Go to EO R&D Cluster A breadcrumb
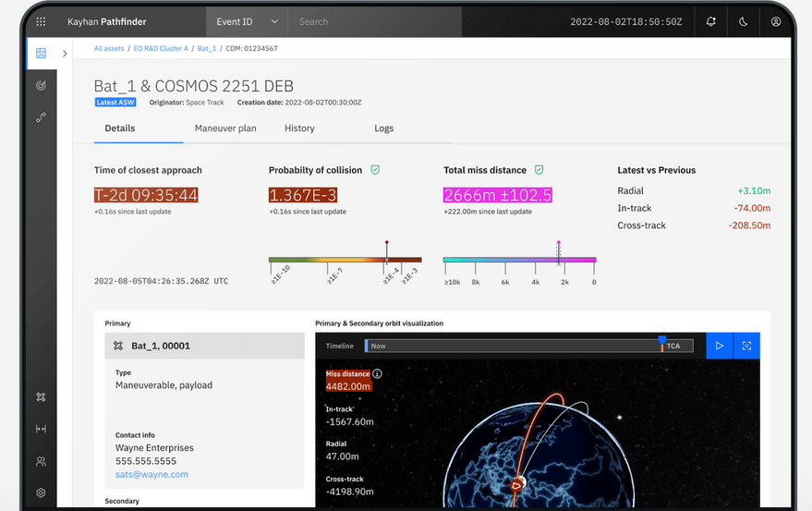This screenshot has height=511, width=812. point(161,48)
